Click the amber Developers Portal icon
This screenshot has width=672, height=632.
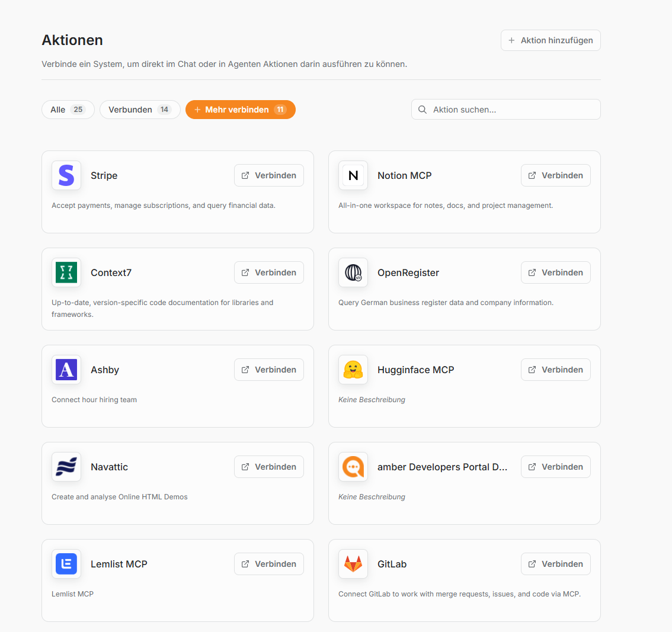353,467
